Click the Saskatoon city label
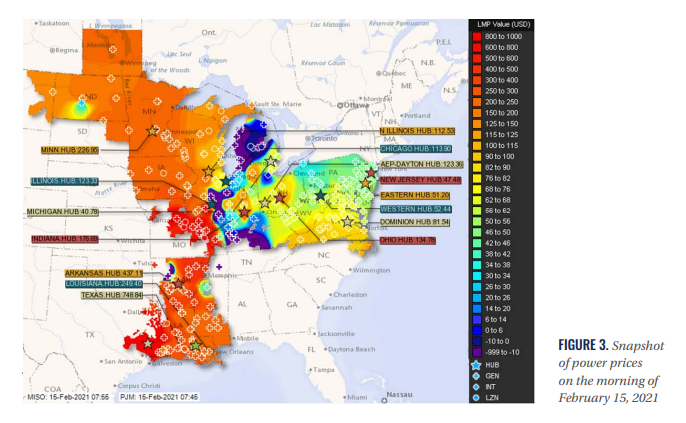This screenshot has height=423, width=686. point(54,23)
